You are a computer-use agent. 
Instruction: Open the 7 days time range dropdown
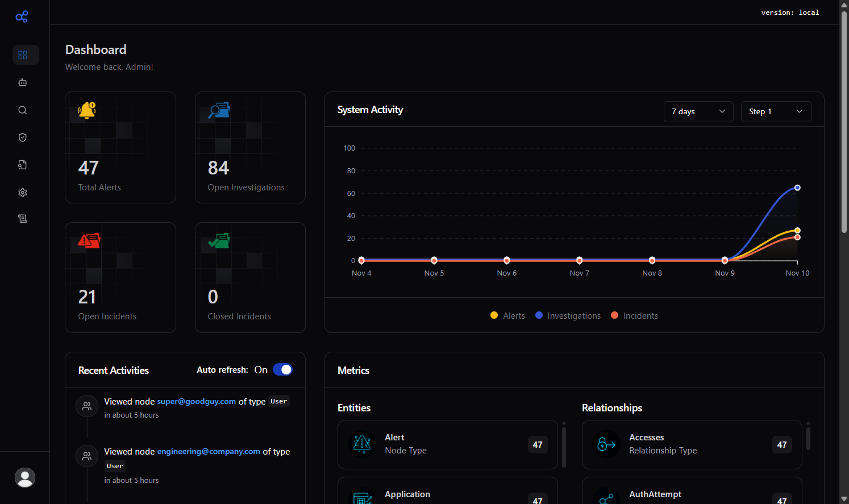[x=698, y=111]
